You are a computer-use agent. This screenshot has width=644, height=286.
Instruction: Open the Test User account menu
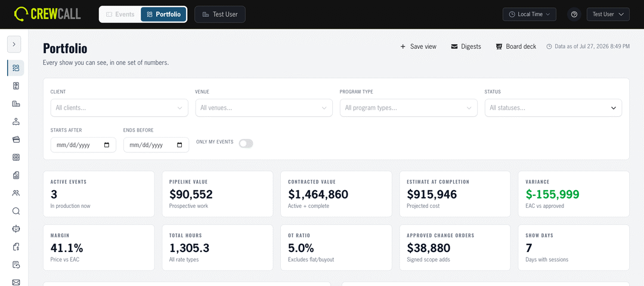[608, 14]
